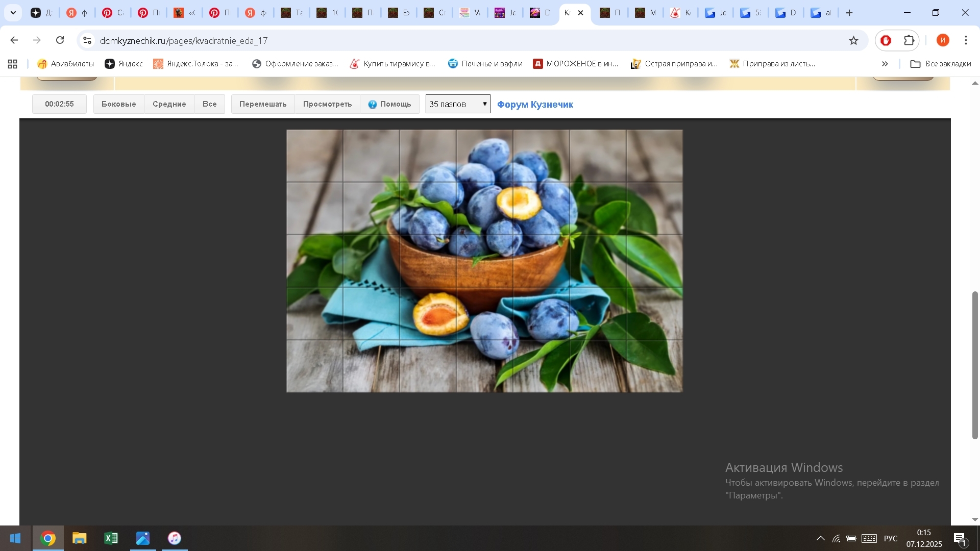This screenshot has height=551, width=980.
Task: Click the red ad-blocker extension icon
Action: click(x=886, y=40)
